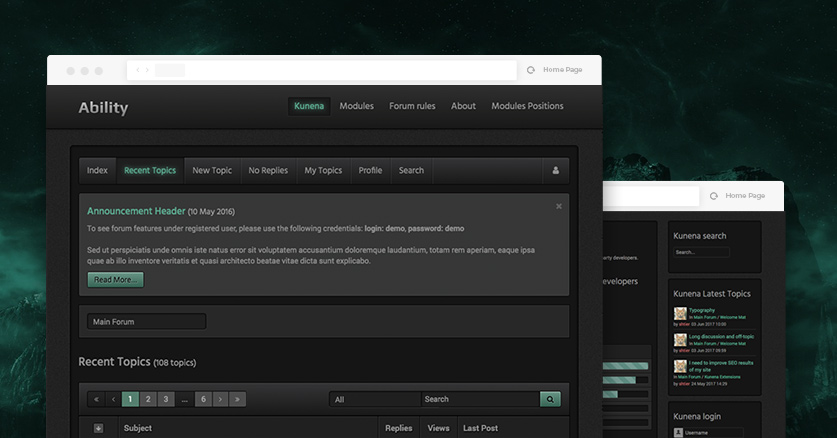Click the pagination ellipsis button
The width and height of the screenshot is (837, 438).
185,399
